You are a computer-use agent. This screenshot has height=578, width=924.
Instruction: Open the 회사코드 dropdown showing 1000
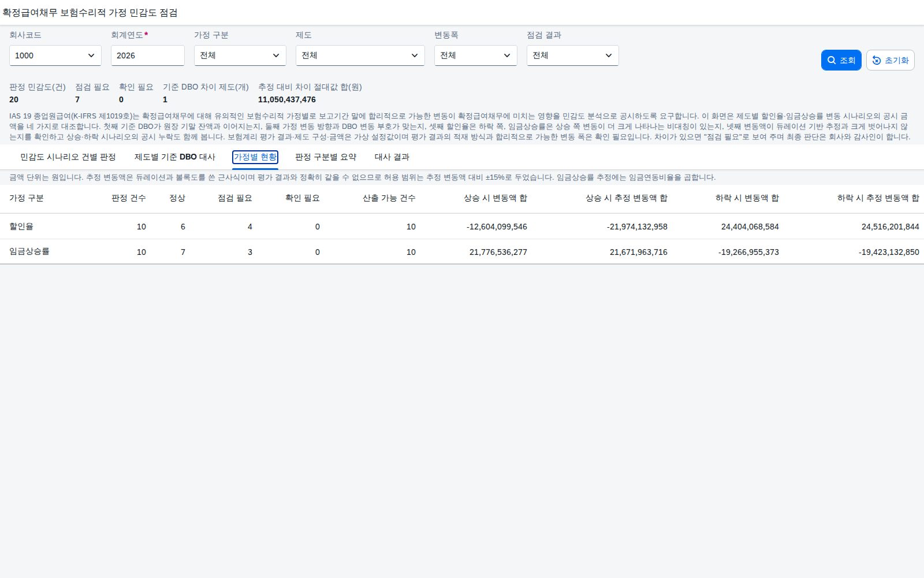[x=55, y=55]
